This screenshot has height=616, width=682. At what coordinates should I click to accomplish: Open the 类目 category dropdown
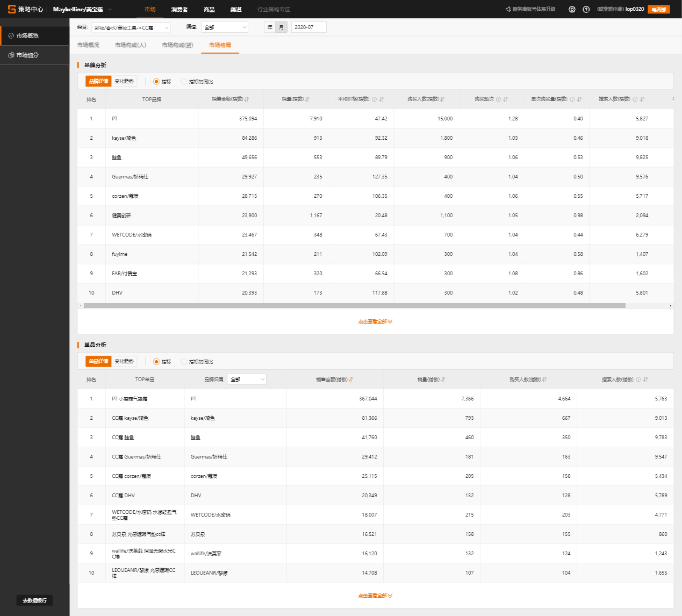(x=131, y=27)
